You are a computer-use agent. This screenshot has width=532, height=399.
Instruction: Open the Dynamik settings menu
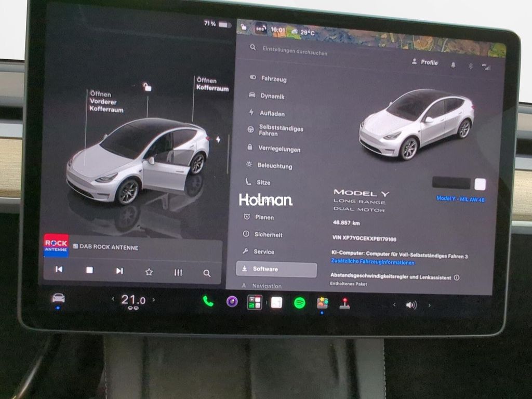(267, 96)
